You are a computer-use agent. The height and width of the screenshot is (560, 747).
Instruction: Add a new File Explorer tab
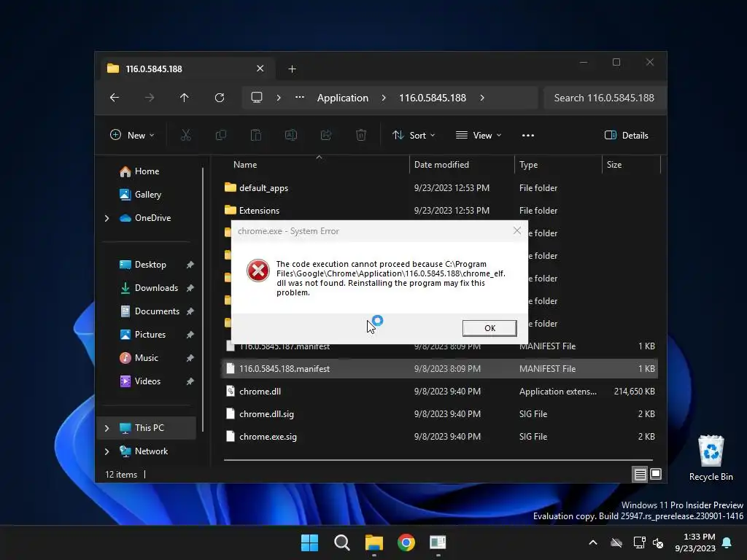[x=292, y=69]
